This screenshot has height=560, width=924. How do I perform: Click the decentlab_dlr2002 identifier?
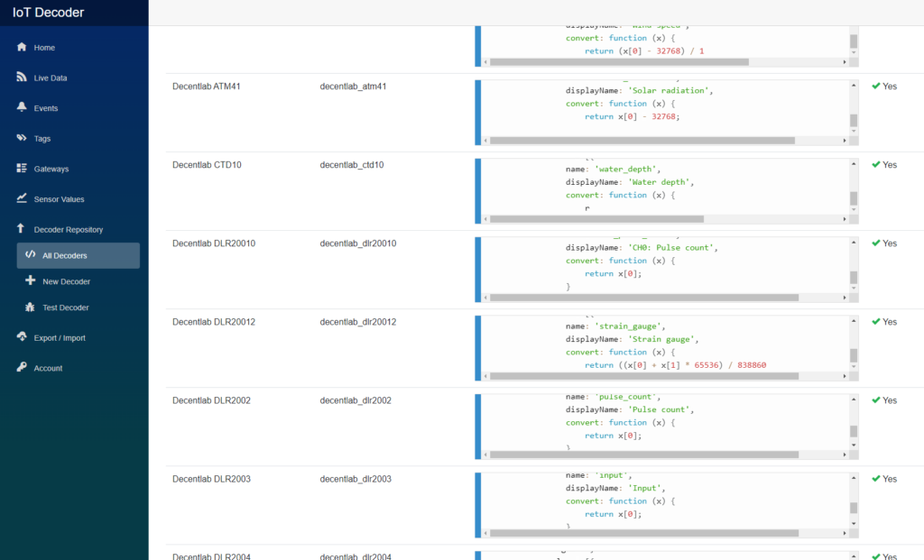(x=356, y=400)
